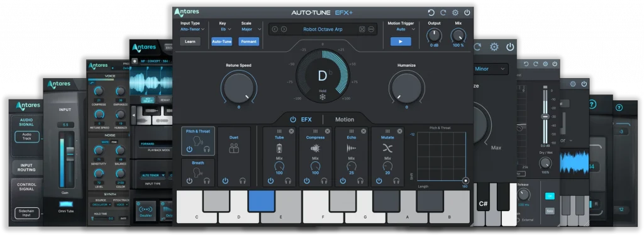Screen dimensions: 644x235
Task: Solo Duet with its headphones icon
Action: coord(243,181)
